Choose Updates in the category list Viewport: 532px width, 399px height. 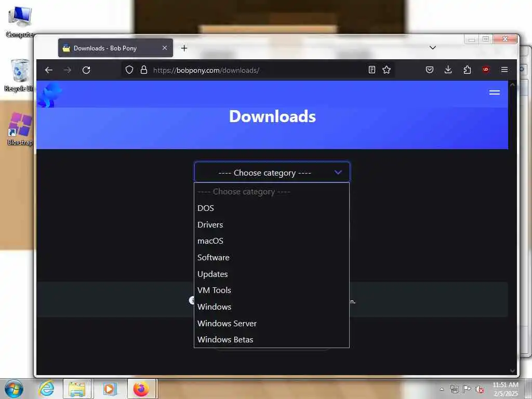[x=271, y=274]
